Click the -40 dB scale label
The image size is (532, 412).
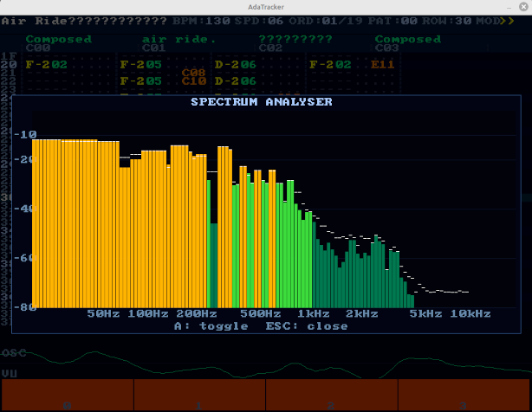tap(25, 209)
